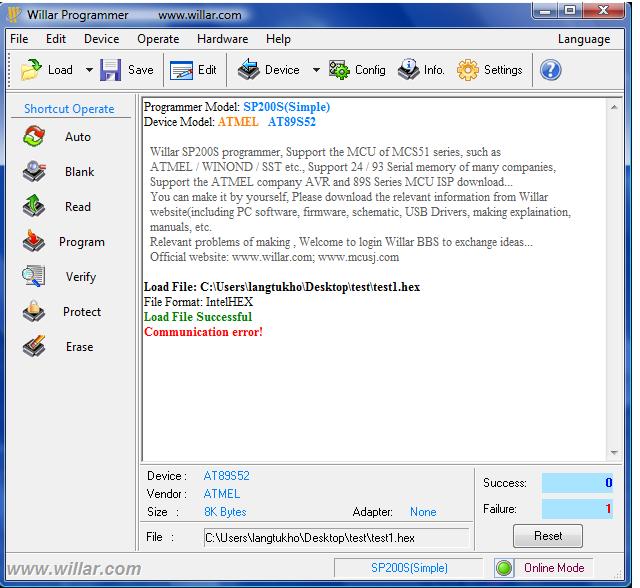Open the Operate menu
The height and width of the screenshot is (588, 640).
158,39
